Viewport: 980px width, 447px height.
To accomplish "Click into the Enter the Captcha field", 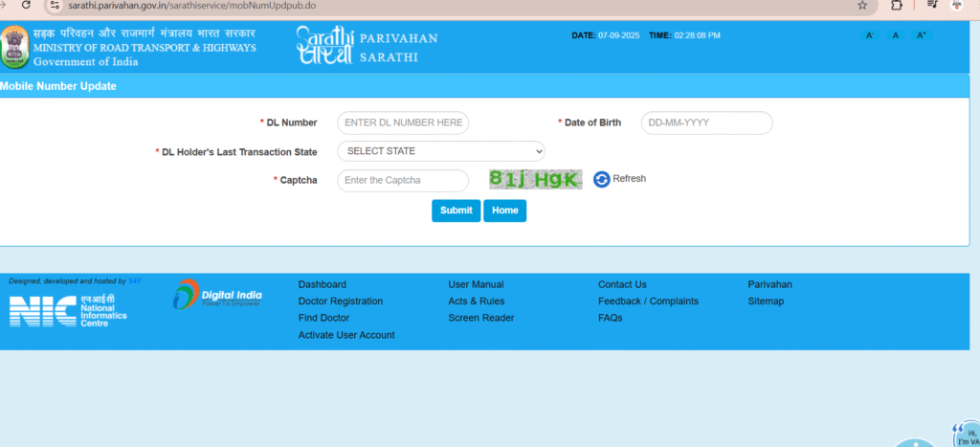I will [x=403, y=181].
